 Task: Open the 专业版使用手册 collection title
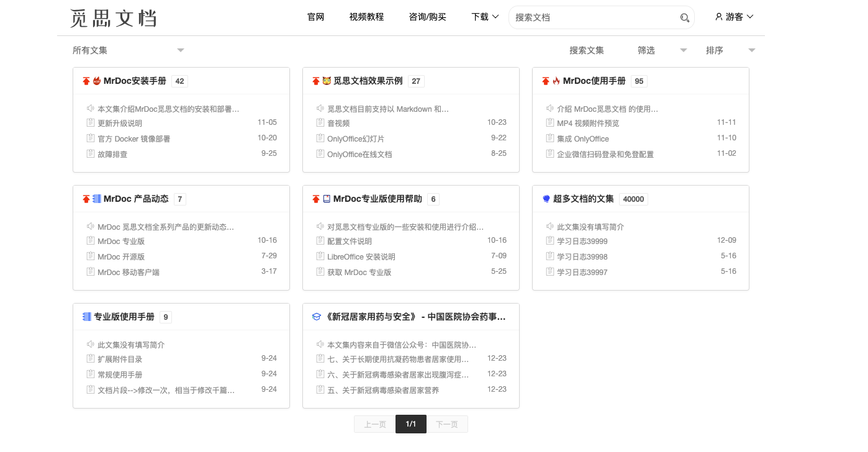coord(124,317)
